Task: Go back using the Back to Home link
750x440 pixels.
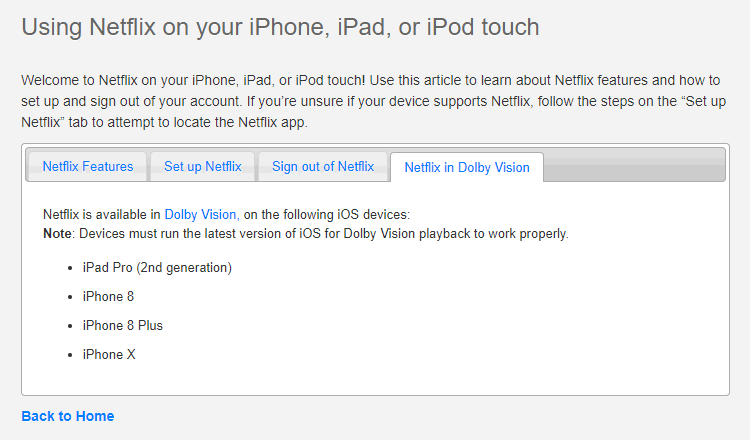Action: pos(68,416)
